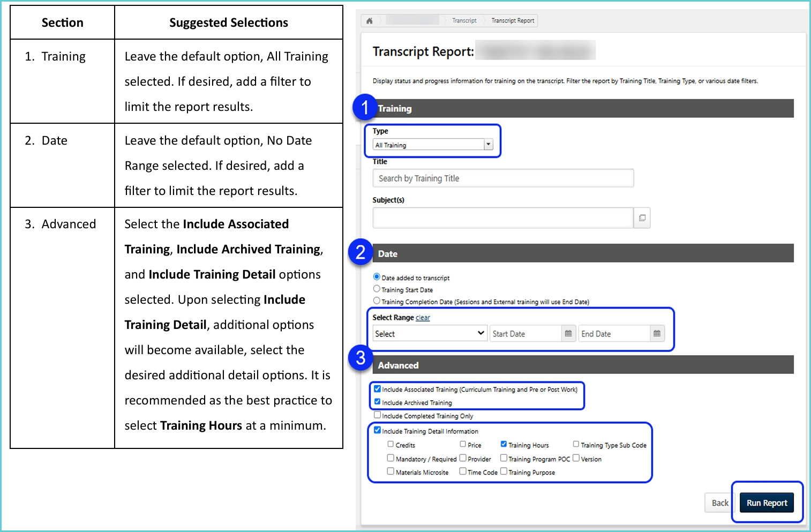This screenshot has width=811, height=532.
Task: Go to the Transcript Report breadcrumb
Action: [x=513, y=21]
